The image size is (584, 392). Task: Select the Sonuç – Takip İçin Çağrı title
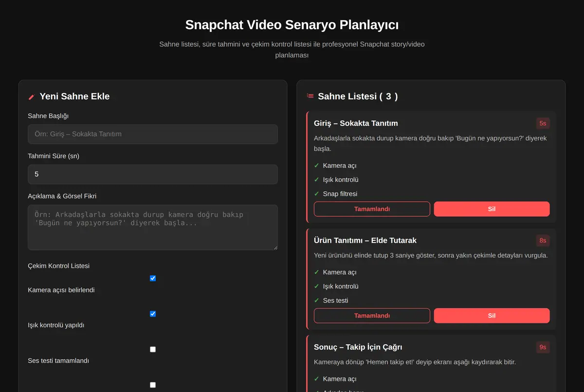pos(358,347)
